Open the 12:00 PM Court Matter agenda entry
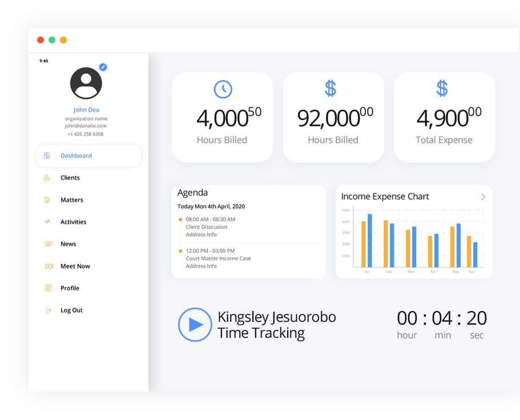This screenshot has width=520, height=420. 218,259
